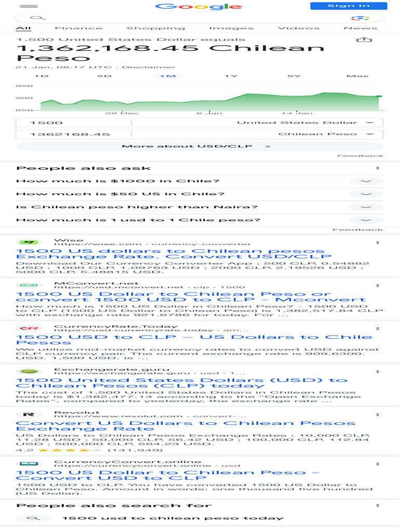Viewport: 399px width, 532px height.
Task: Select the All search tab
Action: [23, 28]
